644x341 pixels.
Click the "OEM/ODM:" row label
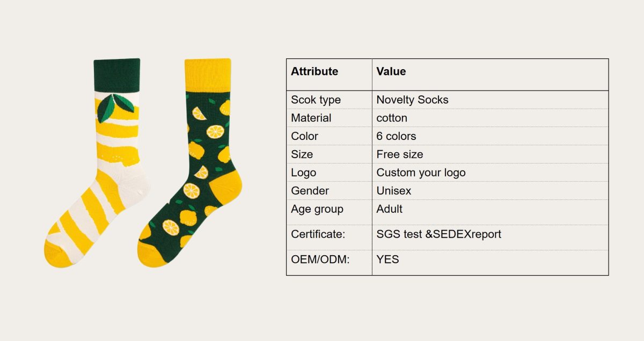(320, 260)
